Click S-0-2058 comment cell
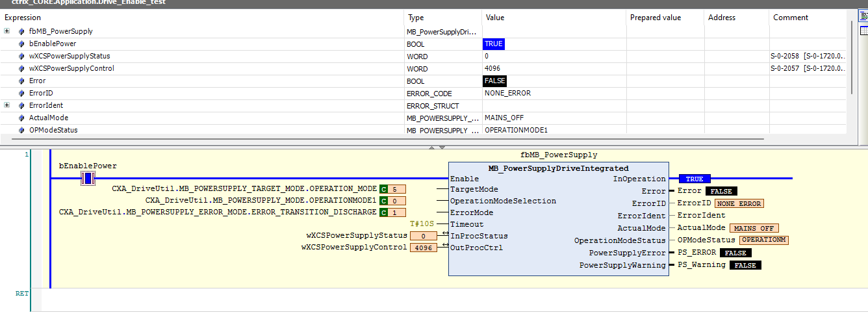Viewport: 868px width, 332px height. [808, 57]
